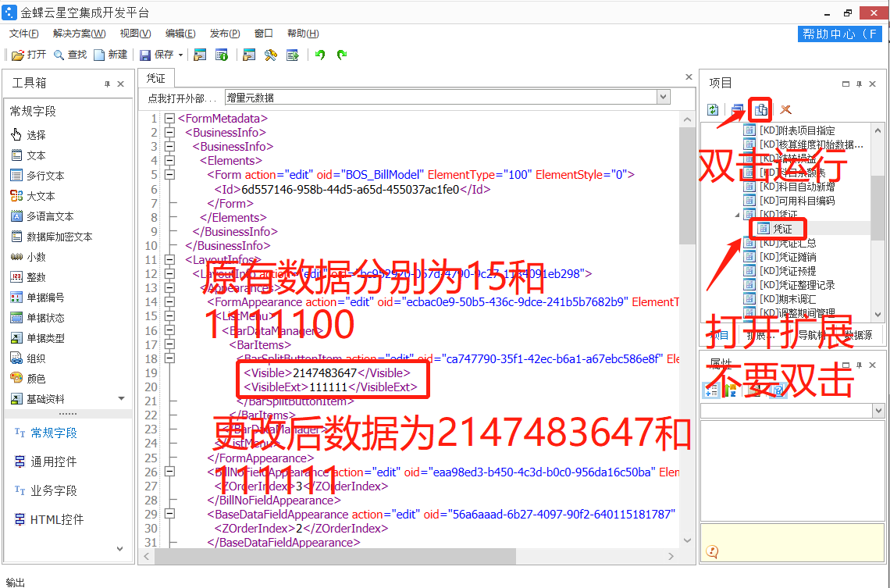
Task: Click the toolbar icon with green export arrow
Action: [x=292, y=55]
